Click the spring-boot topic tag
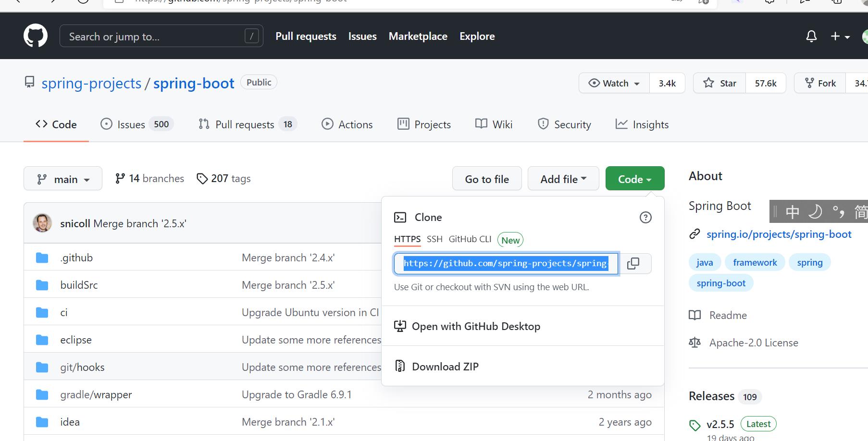The width and height of the screenshot is (868, 441). [721, 283]
